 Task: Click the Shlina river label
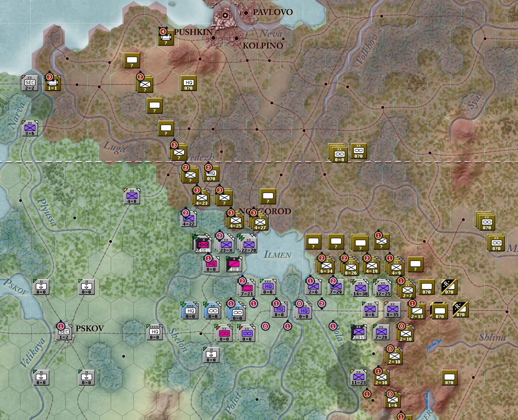[492, 337]
